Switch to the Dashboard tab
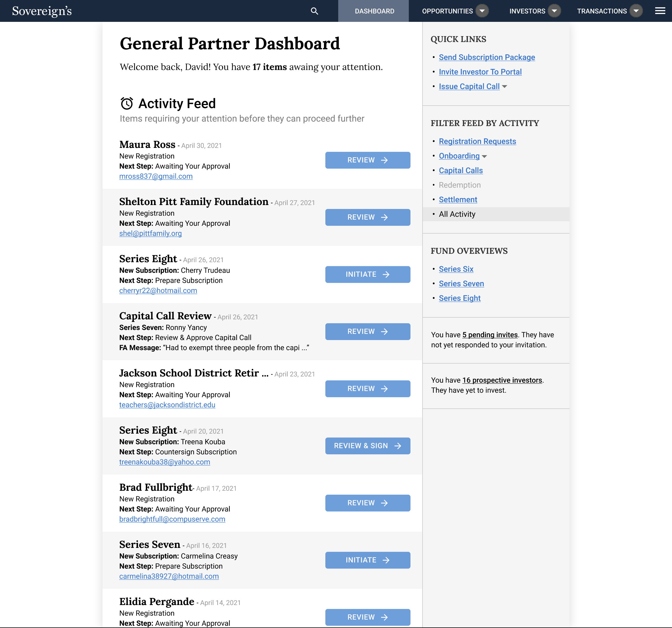672x628 pixels. 374,11
